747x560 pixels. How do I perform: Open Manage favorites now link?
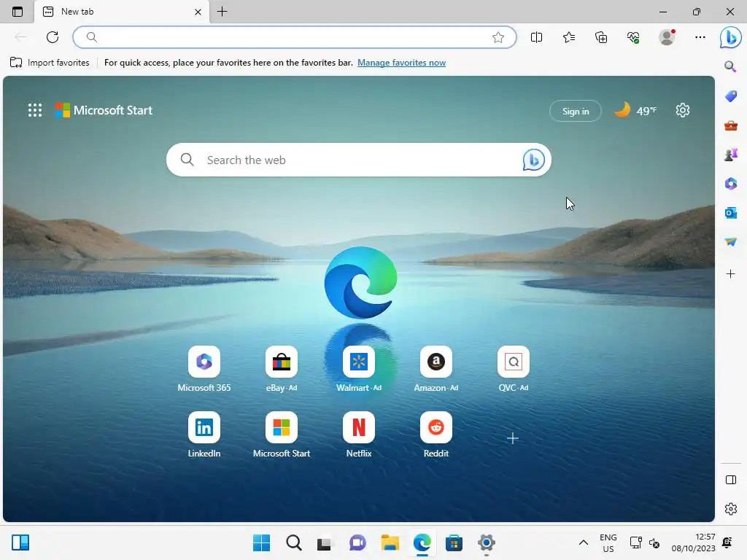tap(402, 63)
